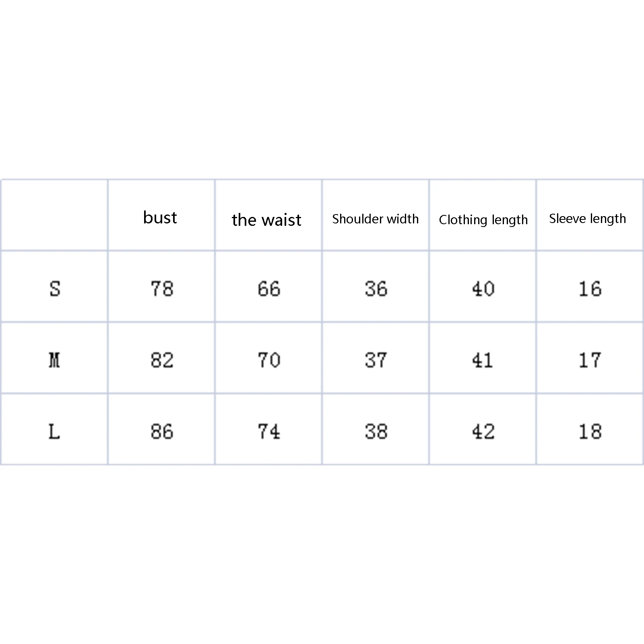Image resolution: width=644 pixels, height=644 pixels.
Task: Click the size M row label
Action: pos(55,360)
